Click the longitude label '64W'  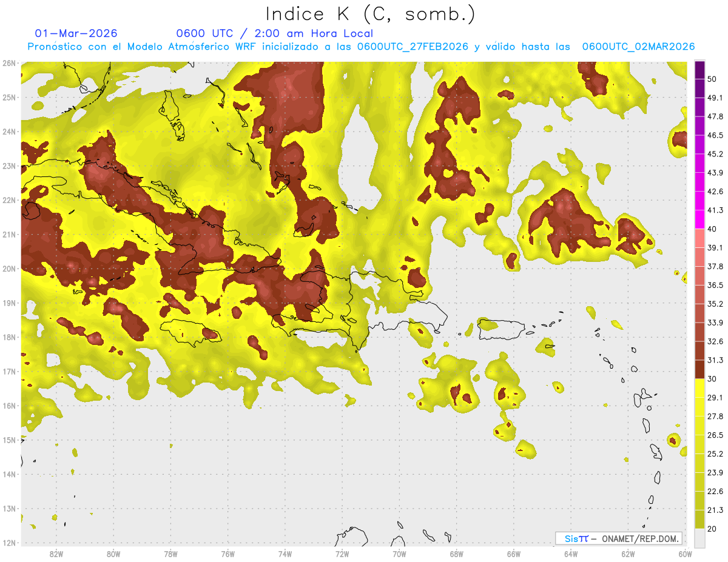571,554
